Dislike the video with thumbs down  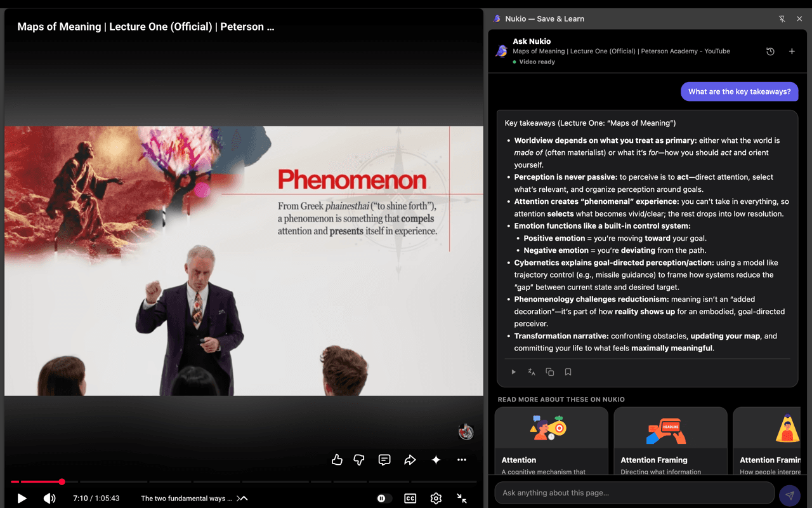point(359,460)
